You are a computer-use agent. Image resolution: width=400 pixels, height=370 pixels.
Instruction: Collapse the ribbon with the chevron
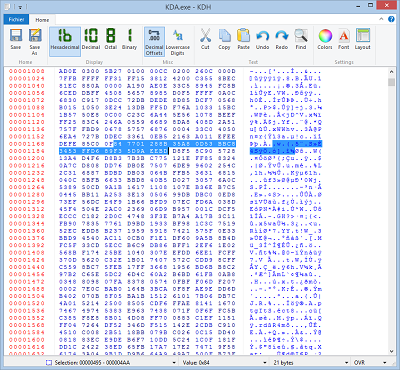click(381, 19)
